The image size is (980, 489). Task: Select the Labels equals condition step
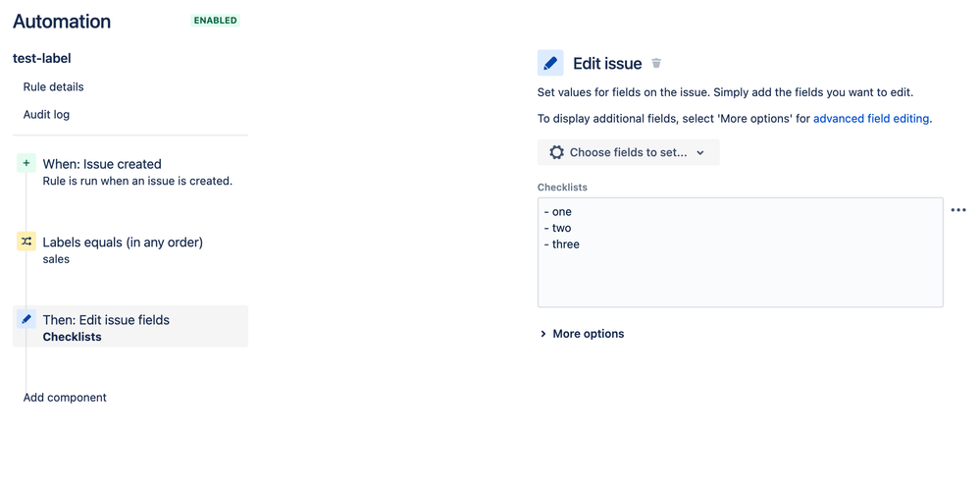tap(130, 249)
